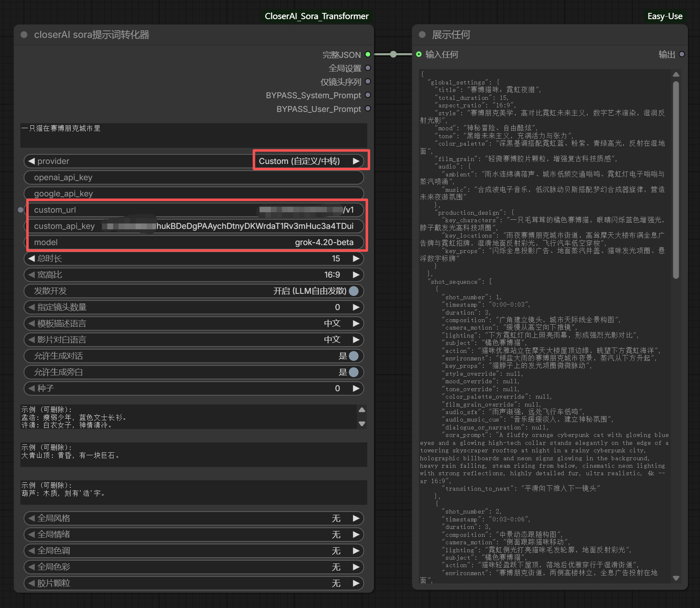Toggle the 发散开发 switch
This screenshot has height=608, width=700.
point(354,291)
